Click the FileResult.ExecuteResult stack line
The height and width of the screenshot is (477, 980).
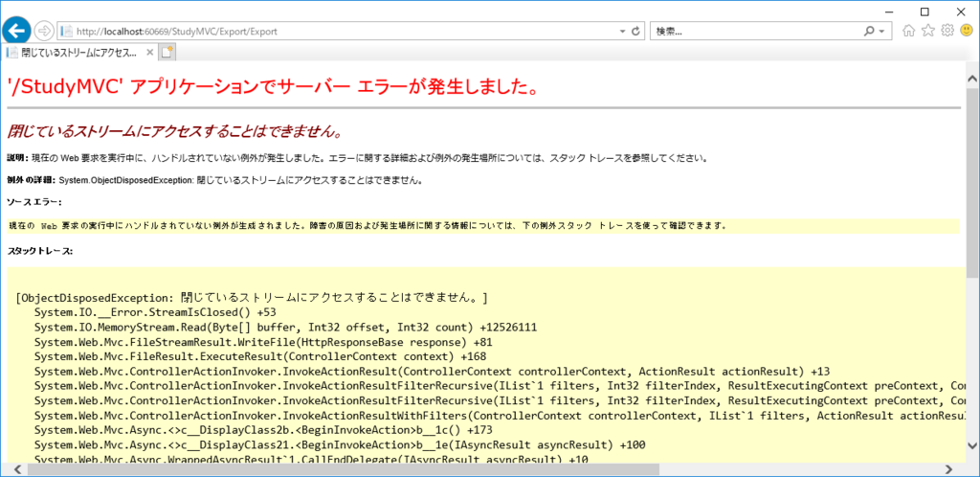[x=260, y=356]
